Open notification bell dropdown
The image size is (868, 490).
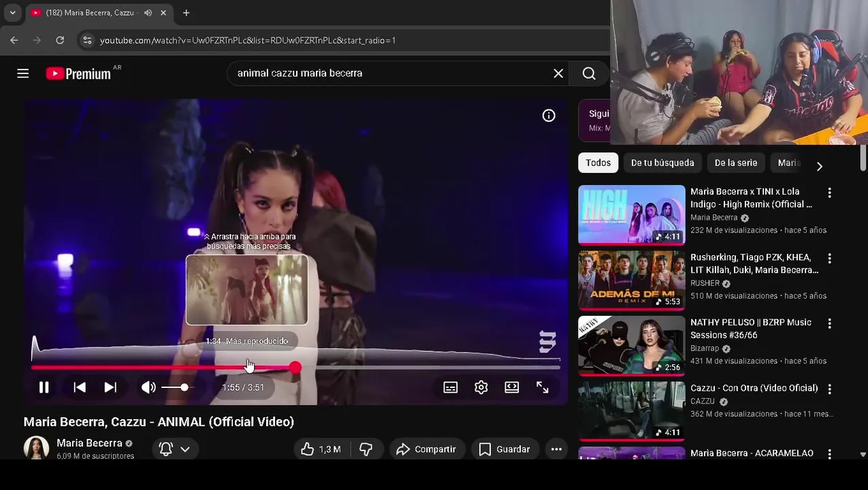[174, 449]
